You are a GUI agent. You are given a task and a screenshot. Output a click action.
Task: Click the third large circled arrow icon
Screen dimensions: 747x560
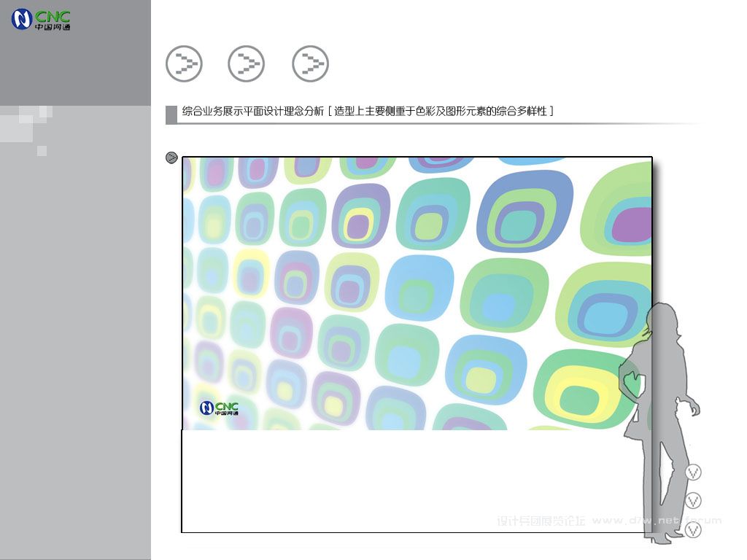click(x=310, y=64)
